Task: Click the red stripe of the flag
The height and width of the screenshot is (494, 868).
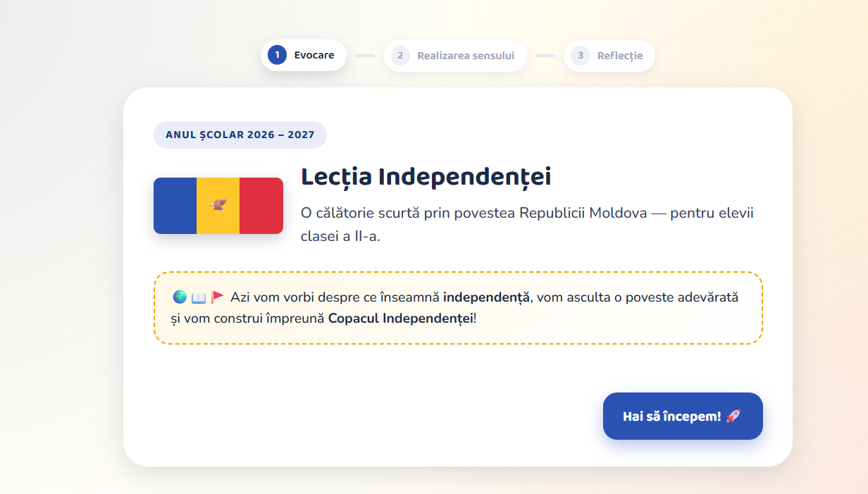Action: click(x=261, y=206)
